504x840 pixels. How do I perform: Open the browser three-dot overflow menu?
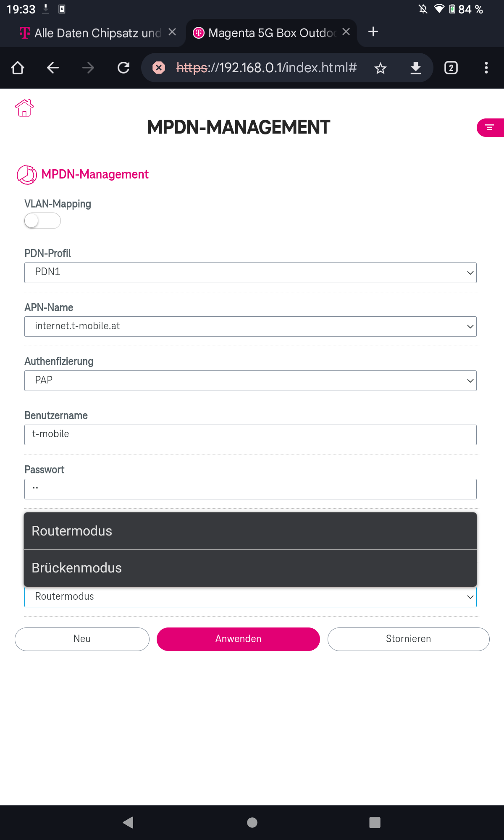click(486, 68)
